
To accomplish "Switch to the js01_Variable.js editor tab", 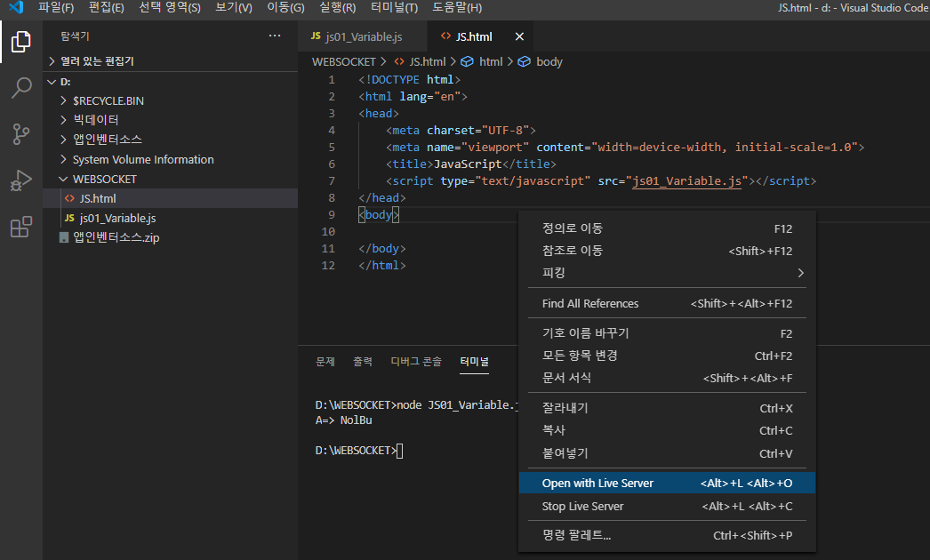I will pos(363,36).
